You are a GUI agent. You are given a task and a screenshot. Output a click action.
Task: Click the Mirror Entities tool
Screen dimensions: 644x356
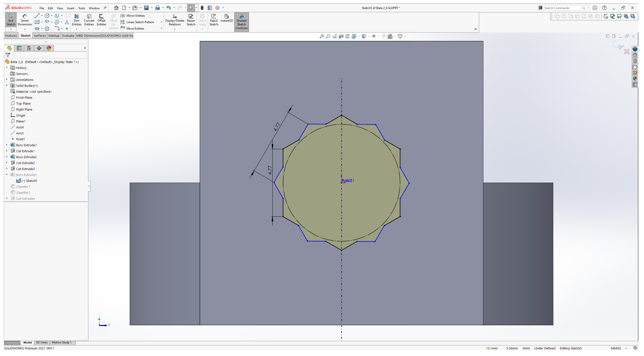point(133,16)
